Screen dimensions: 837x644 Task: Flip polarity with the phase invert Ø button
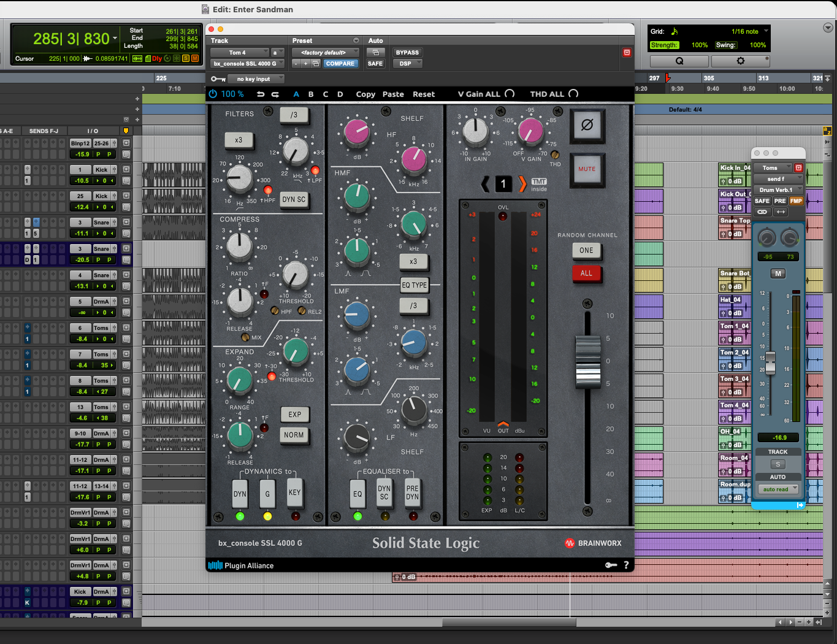tap(587, 125)
